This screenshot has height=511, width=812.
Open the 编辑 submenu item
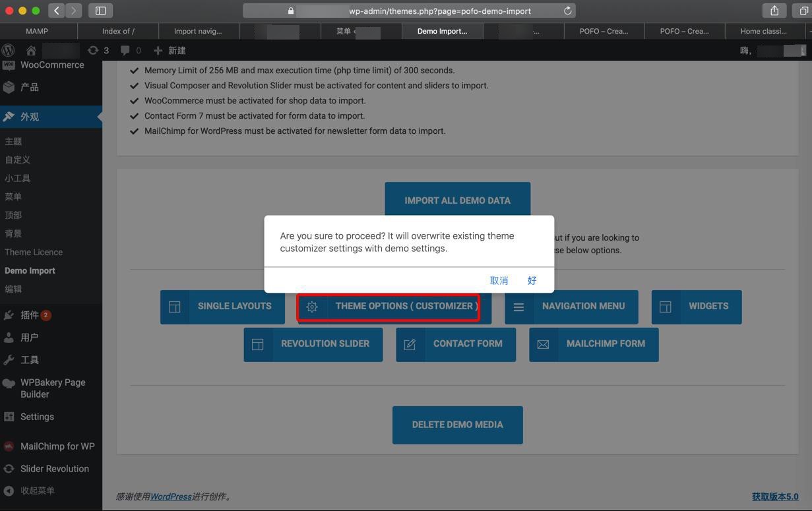coord(13,289)
